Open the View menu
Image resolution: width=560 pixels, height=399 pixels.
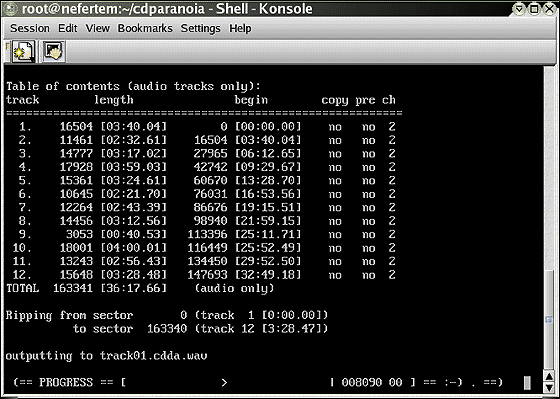pyautogui.click(x=97, y=28)
